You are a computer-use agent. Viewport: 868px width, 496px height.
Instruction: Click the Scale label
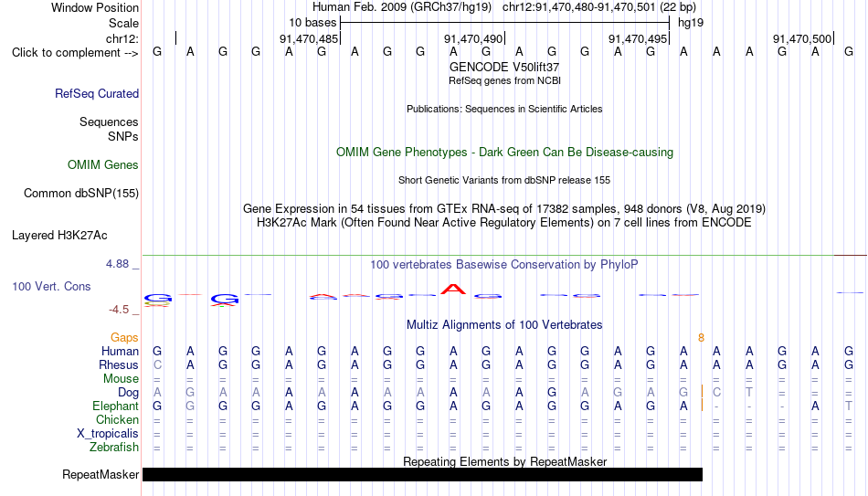tap(124, 23)
